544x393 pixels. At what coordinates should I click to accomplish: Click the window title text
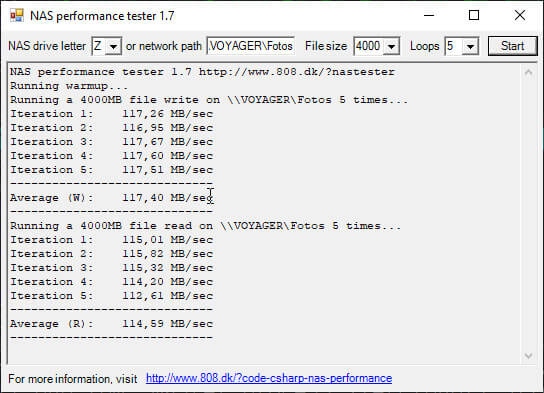[x=102, y=16]
